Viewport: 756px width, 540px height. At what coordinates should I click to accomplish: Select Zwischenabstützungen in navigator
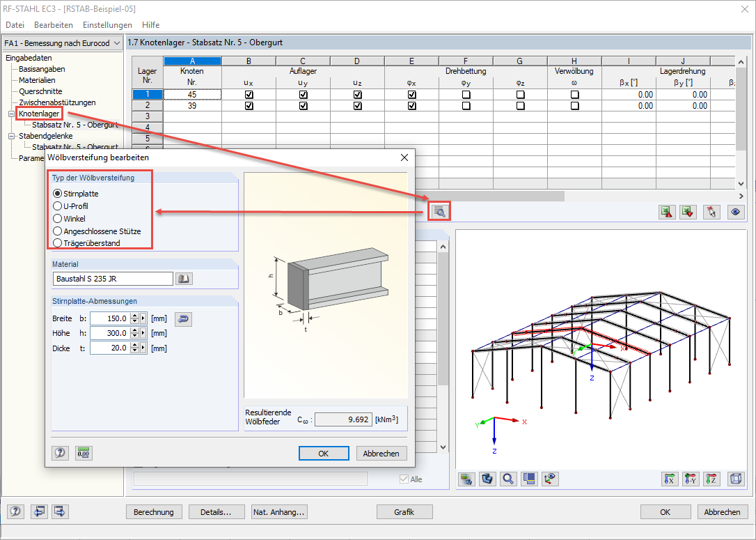[57, 102]
